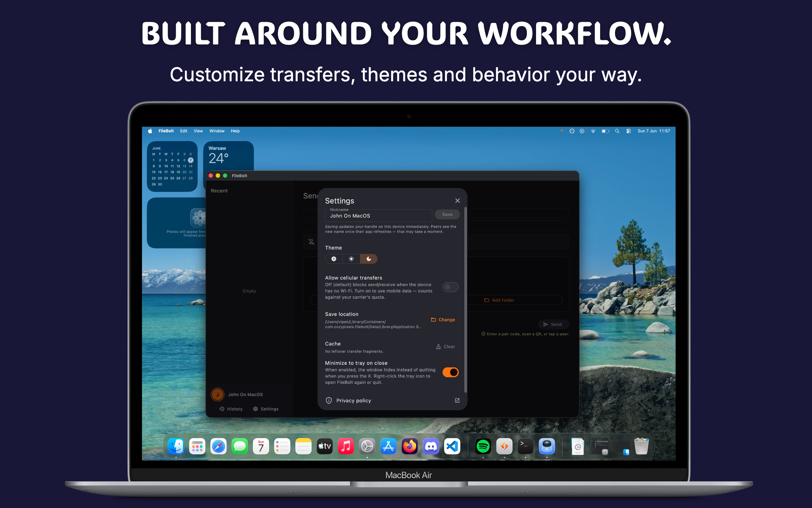Screen dimensions: 812x508
Task: Click the Send button
Action: [553, 324]
